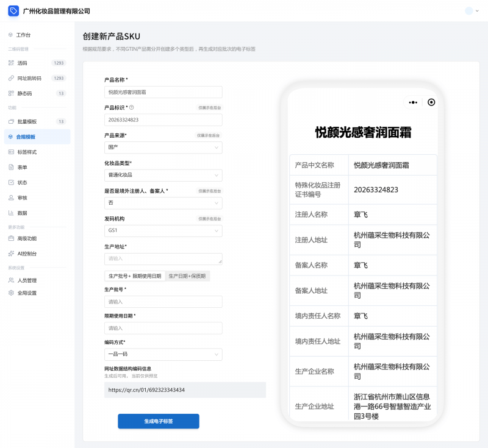Viewport: 488px width, 448px height.
Task: Click the 20263324823 value in preview table
Action: tap(376, 190)
